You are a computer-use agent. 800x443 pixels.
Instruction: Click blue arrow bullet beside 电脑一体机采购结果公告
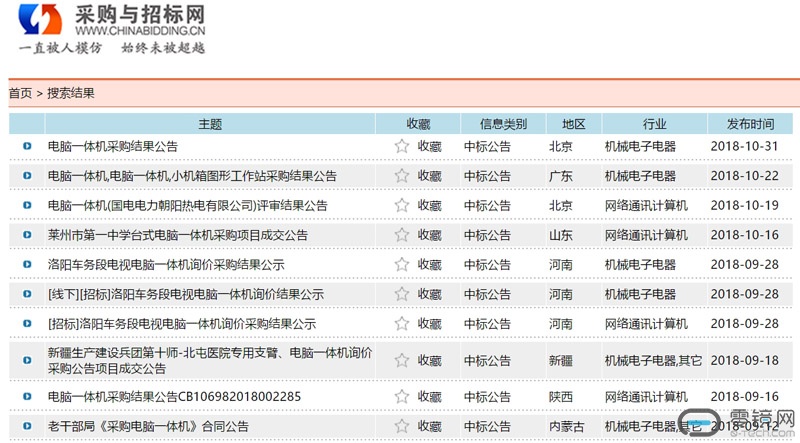[27, 146]
